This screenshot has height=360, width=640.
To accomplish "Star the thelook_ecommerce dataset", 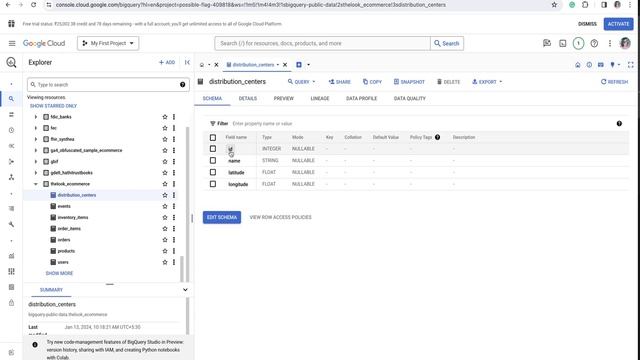I will [x=165, y=184].
